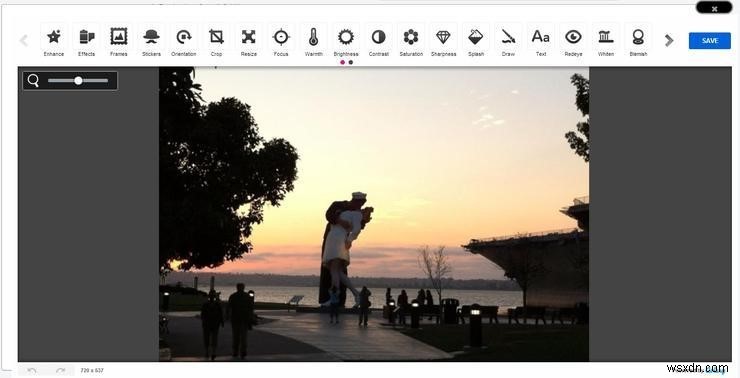Activate the Draw tool

click(x=508, y=41)
